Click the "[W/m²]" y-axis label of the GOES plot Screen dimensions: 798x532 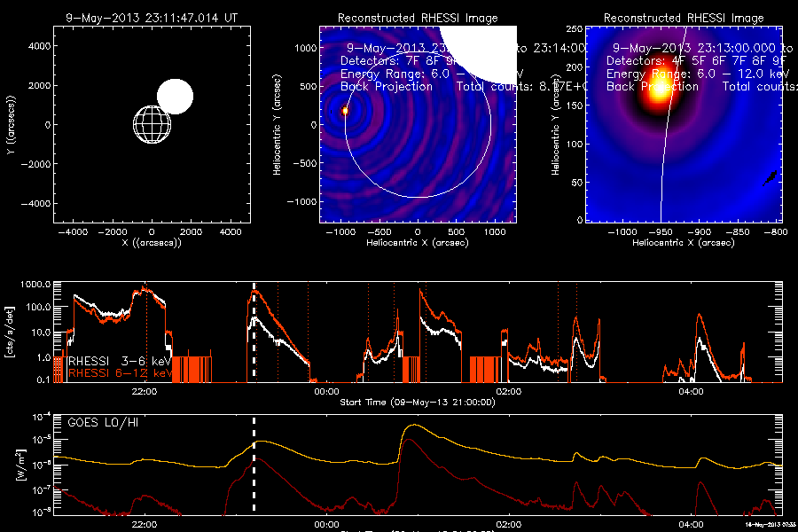(21, 465)
